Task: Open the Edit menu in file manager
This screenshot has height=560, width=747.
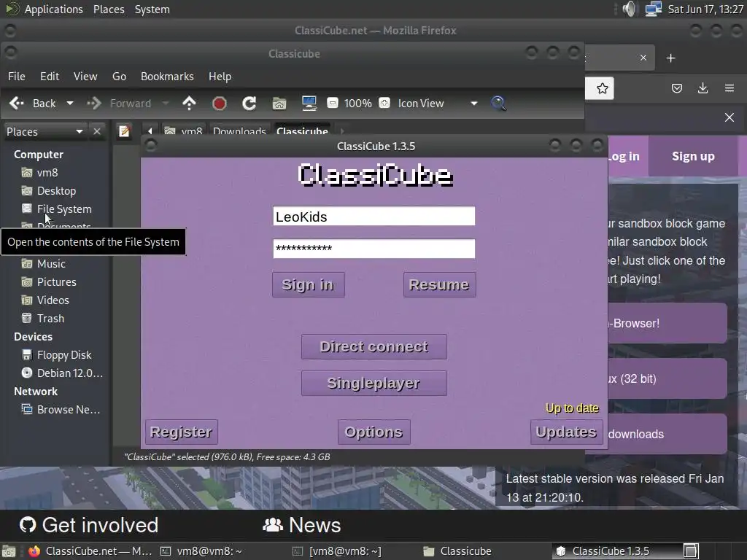Action: pyautogui.click(x=50, y=76)
